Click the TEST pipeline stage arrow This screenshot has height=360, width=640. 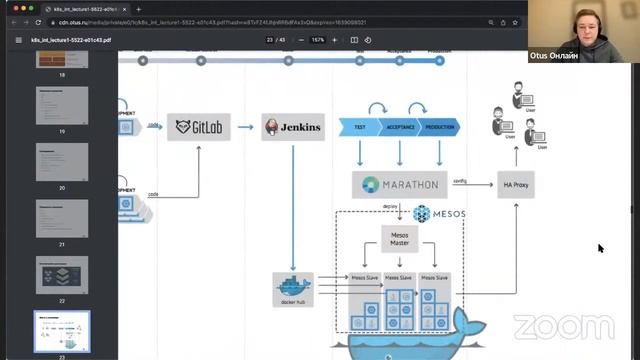tap(359, 127)
